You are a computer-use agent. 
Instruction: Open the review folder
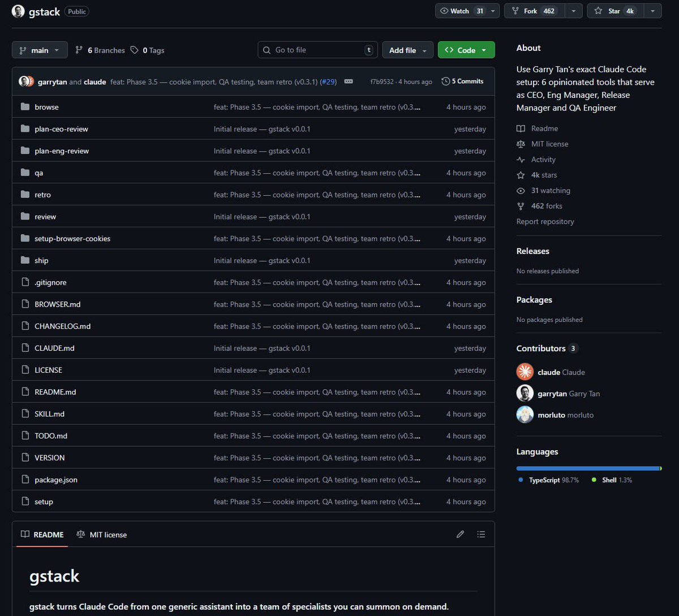[45, 217]
